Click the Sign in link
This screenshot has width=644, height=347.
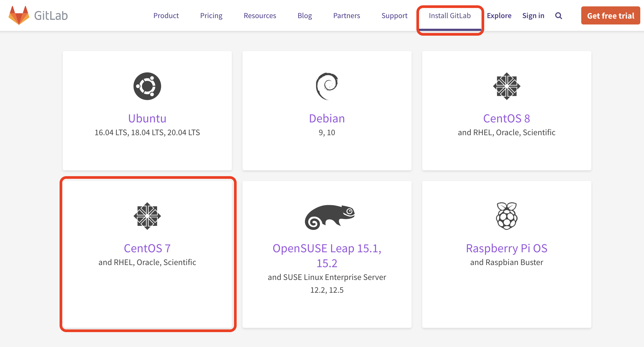click(x=533, y=16)
